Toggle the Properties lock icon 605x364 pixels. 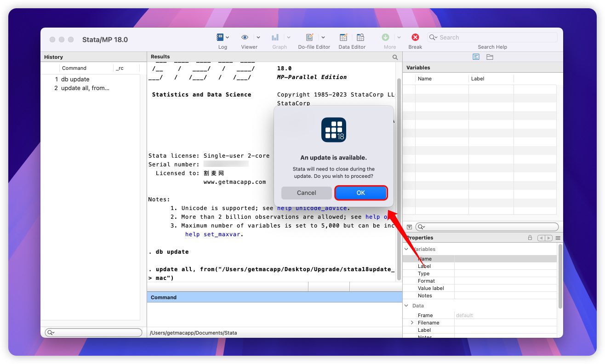(530, 238)
